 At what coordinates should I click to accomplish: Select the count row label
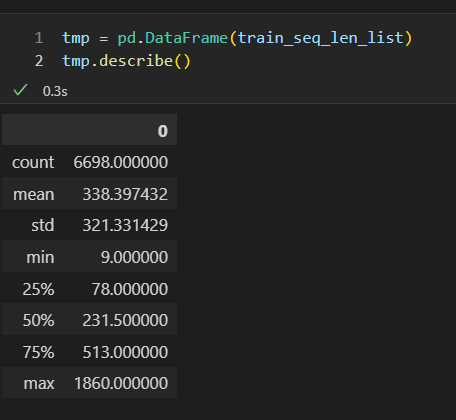(x=33, y=163)
